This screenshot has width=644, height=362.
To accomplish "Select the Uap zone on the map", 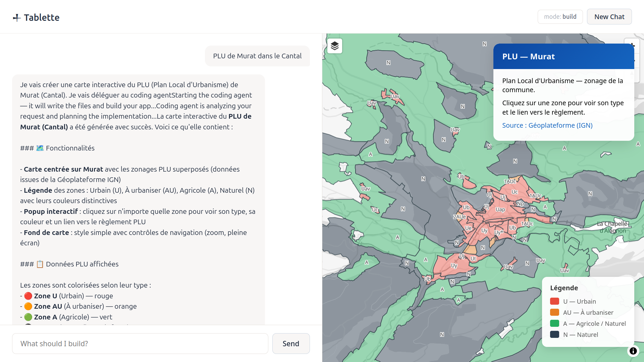I will [500, 209].
